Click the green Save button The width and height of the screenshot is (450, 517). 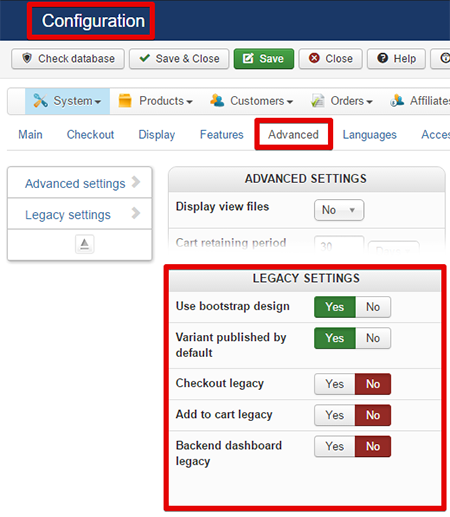tap(264, 59)
